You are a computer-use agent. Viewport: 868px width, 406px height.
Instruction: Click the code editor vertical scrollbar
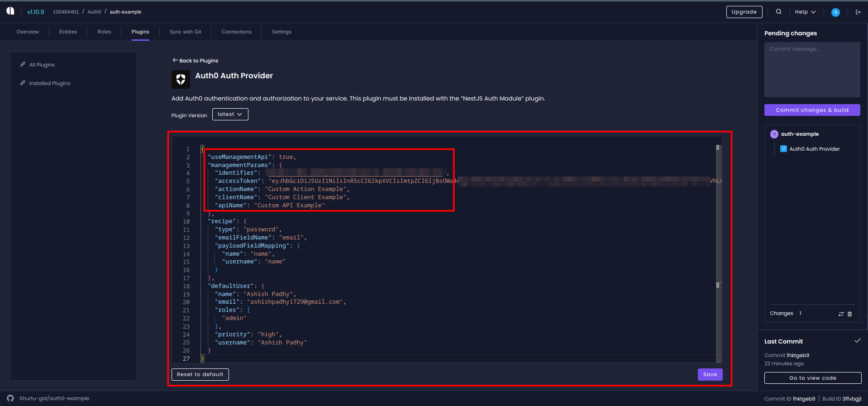point(719,253)
